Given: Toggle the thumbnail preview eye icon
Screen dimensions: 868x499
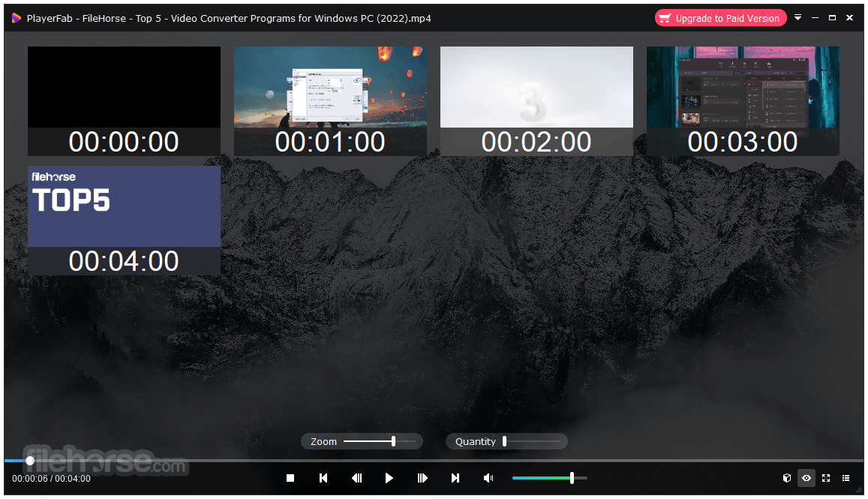Looking at the screenshot, I should 806,478.
